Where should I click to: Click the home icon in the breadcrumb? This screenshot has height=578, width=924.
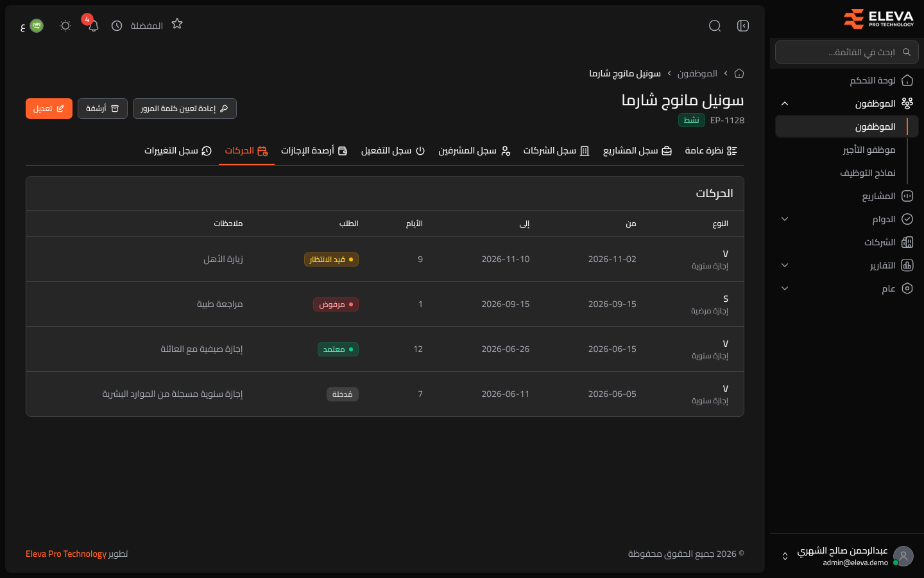pos(739,73)
